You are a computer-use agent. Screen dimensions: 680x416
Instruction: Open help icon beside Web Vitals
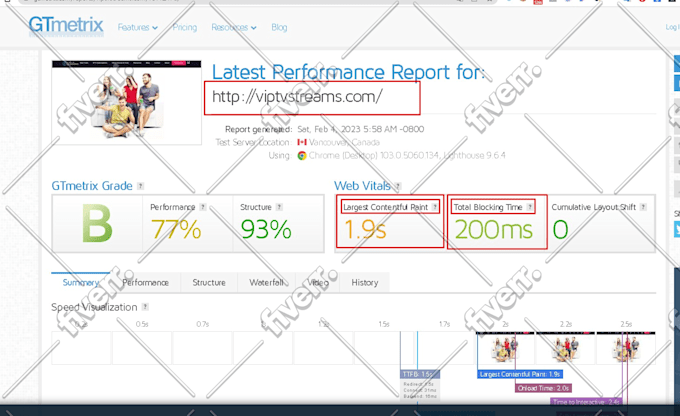[x=398, y=186]
